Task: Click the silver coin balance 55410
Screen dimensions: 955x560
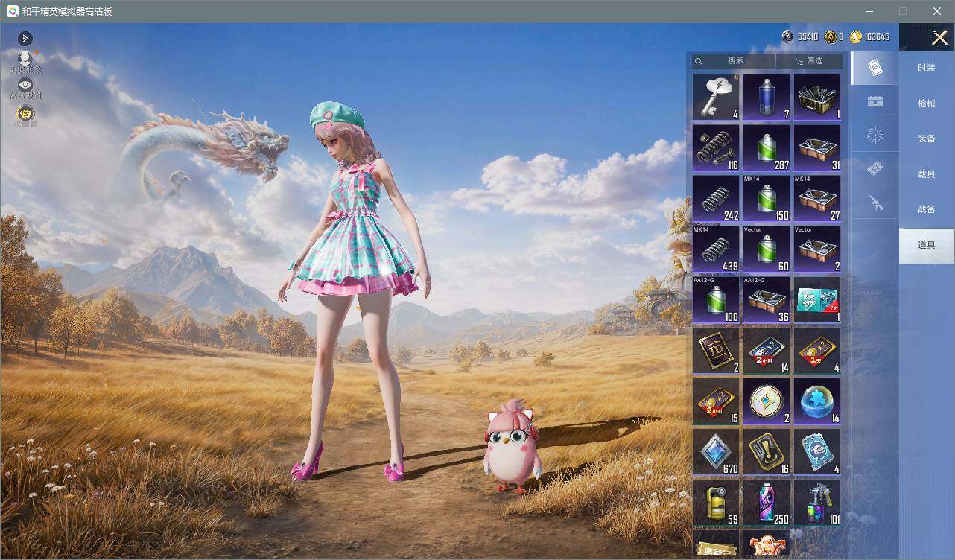Action: click(800, 36)
